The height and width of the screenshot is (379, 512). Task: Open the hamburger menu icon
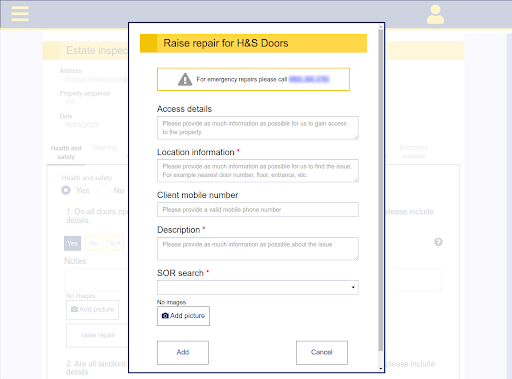click(20, 14)
